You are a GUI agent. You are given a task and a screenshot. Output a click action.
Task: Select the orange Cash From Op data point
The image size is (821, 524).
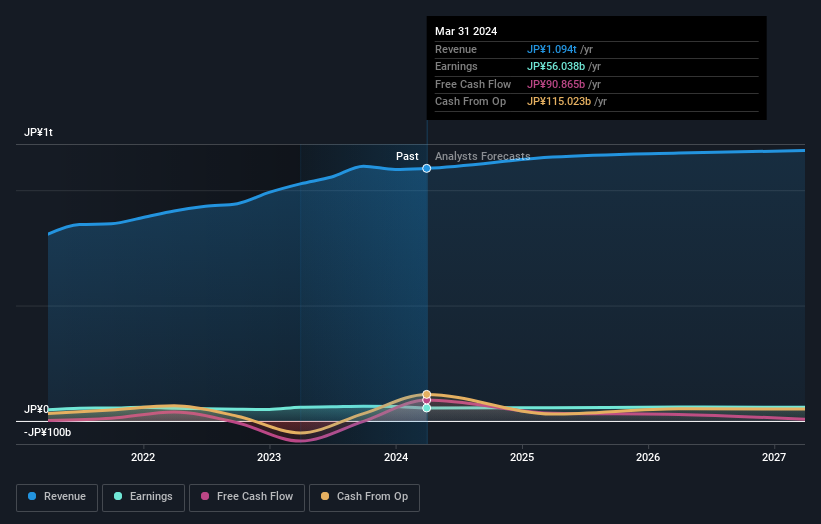[x=427, y=394]
